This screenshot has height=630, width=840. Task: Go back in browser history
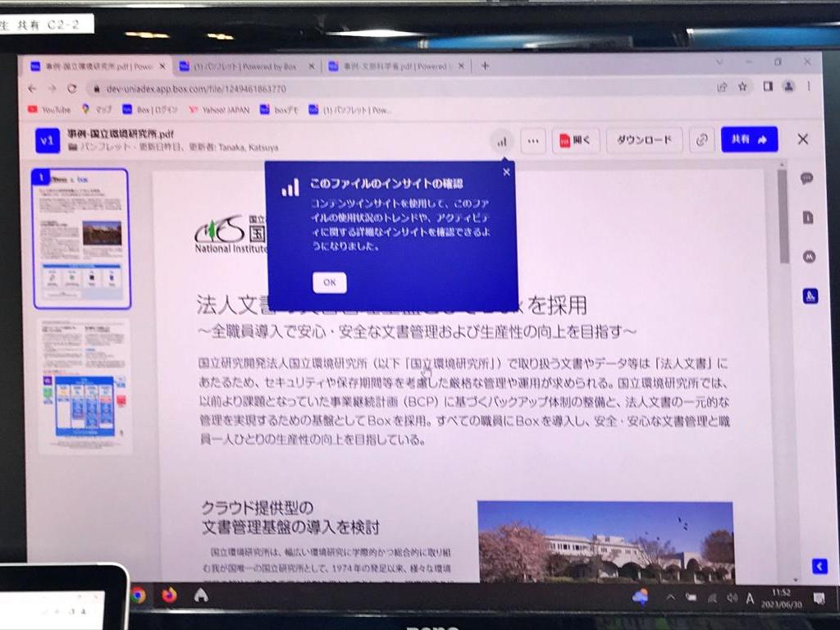click(x=32, y=89)
